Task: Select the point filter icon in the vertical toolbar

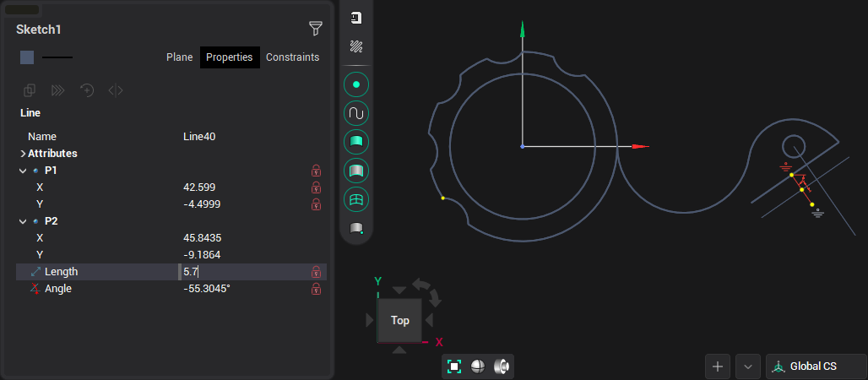Action: [356, 84]
